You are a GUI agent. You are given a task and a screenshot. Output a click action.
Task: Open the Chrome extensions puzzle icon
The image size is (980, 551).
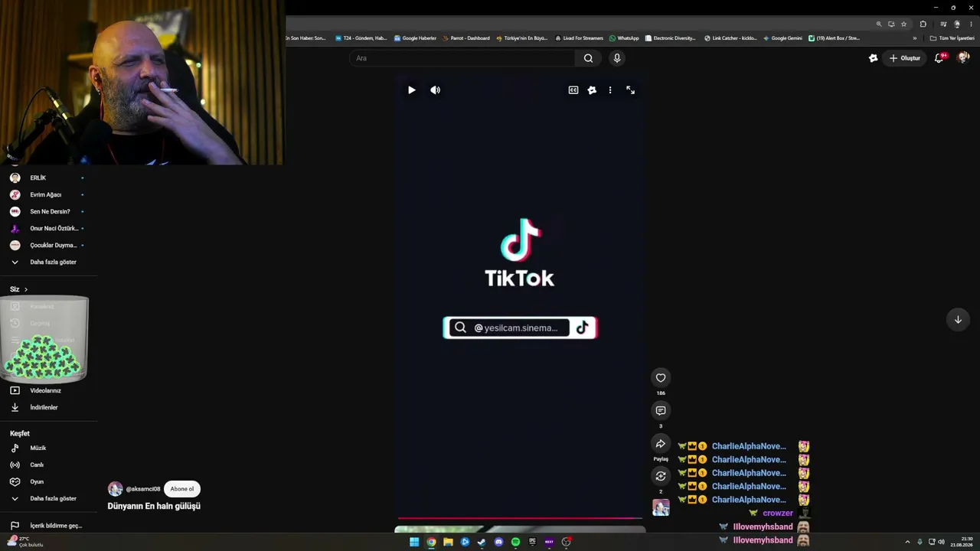923,24
